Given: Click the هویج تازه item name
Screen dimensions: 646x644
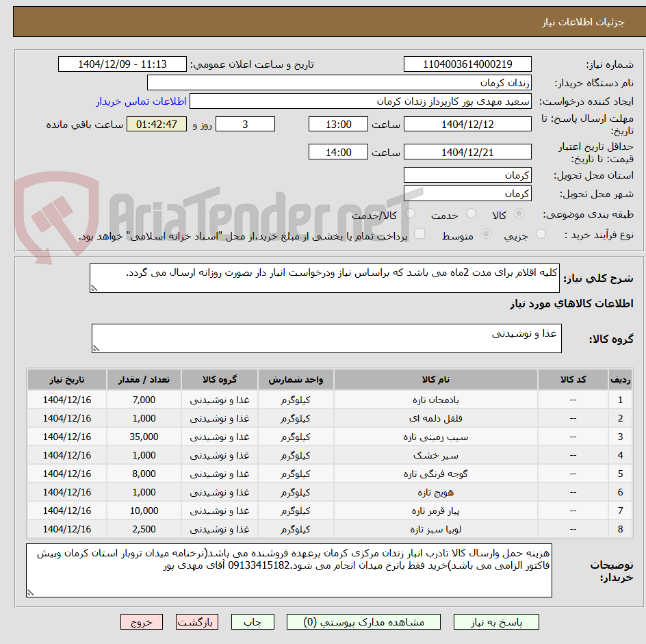Looking at the screenshot, I should coord(435,492).
